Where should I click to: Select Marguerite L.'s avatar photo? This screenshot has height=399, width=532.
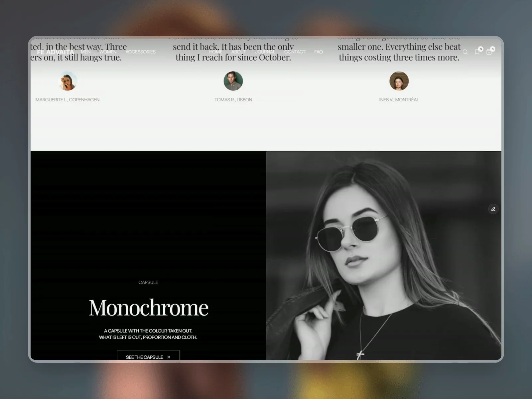click(67, 81)
